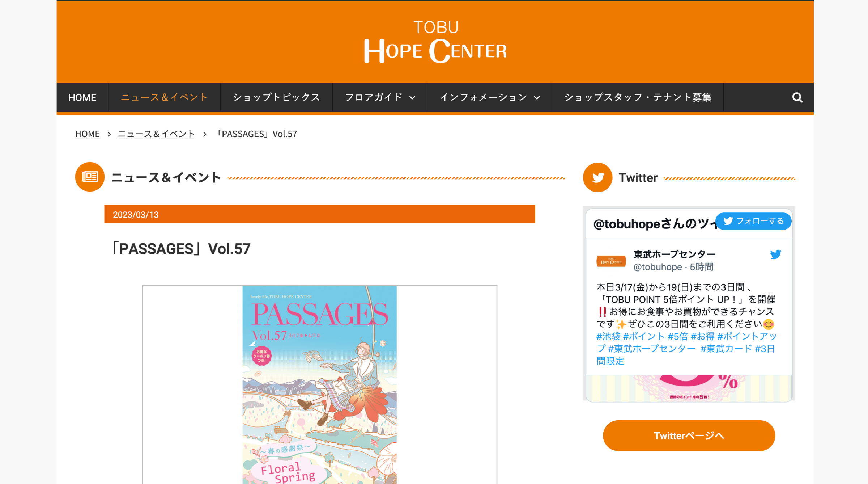Click the #東武ホープセンター hashtag link
The height and width of the screenshot is (484, 868).
[x=652, y=349]
